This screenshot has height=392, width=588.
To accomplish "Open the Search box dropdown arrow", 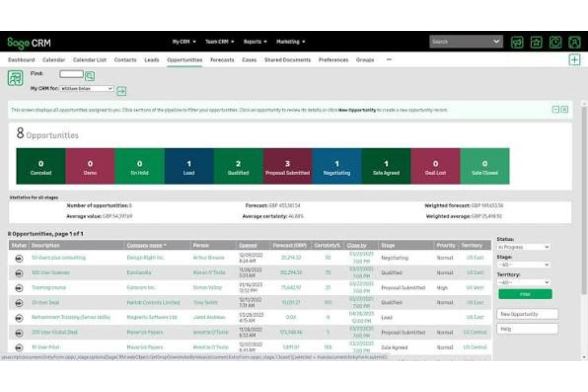I will point(496,41).
